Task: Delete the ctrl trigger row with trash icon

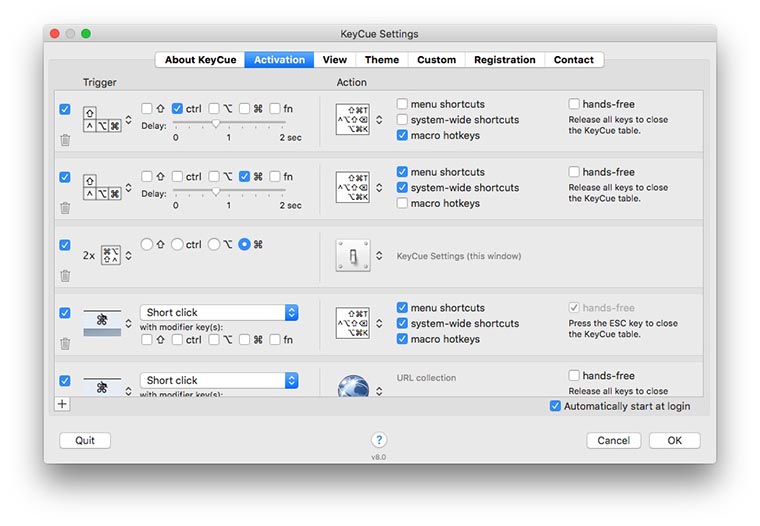Action: (x=65, y=141)
